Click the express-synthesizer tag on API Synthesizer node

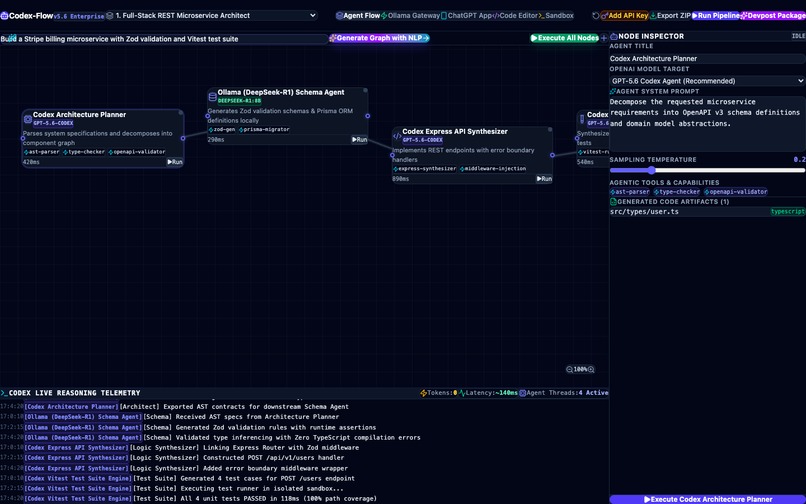click(425, 169)
